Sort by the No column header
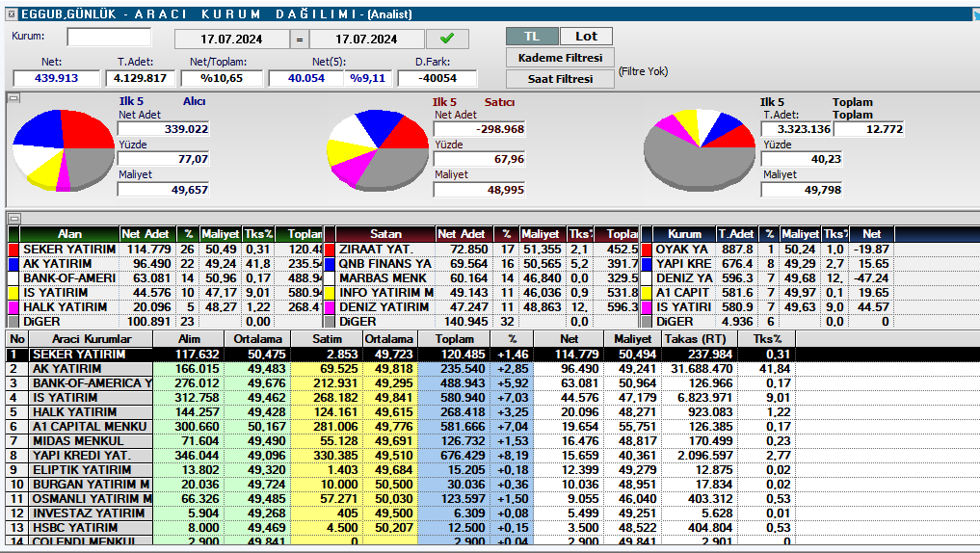The height and width of the screenshot is (553, 980). (x=17, y=339)
